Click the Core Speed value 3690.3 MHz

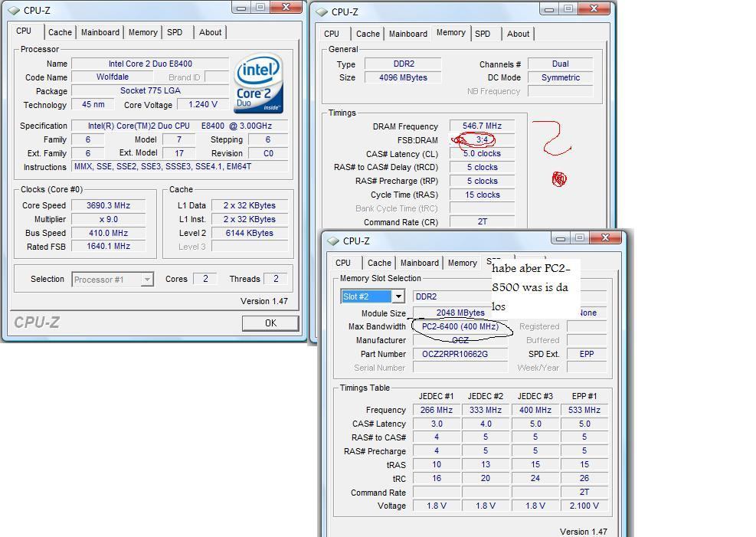[109, 205]
